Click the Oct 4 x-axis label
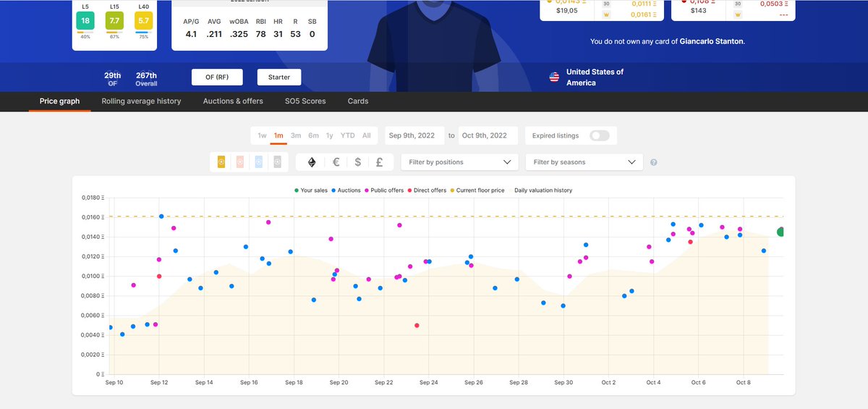The image size is (868, 409). 654,382
